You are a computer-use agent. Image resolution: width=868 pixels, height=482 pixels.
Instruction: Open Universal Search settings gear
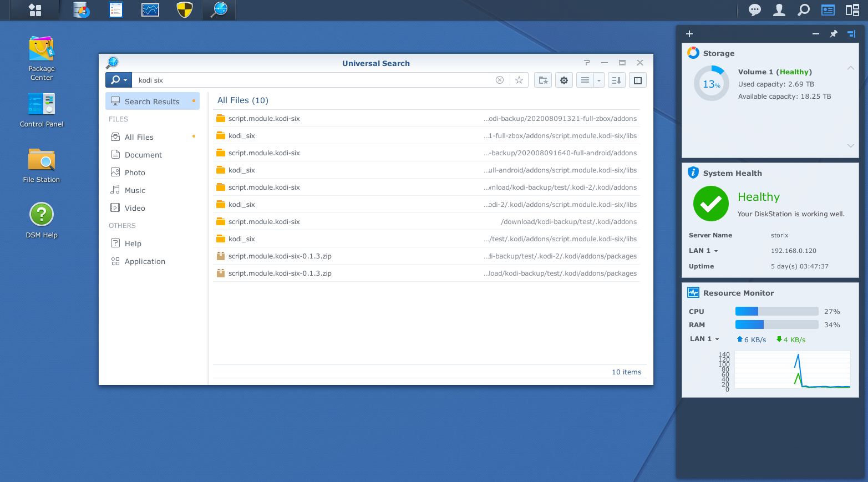coord(564,80)
